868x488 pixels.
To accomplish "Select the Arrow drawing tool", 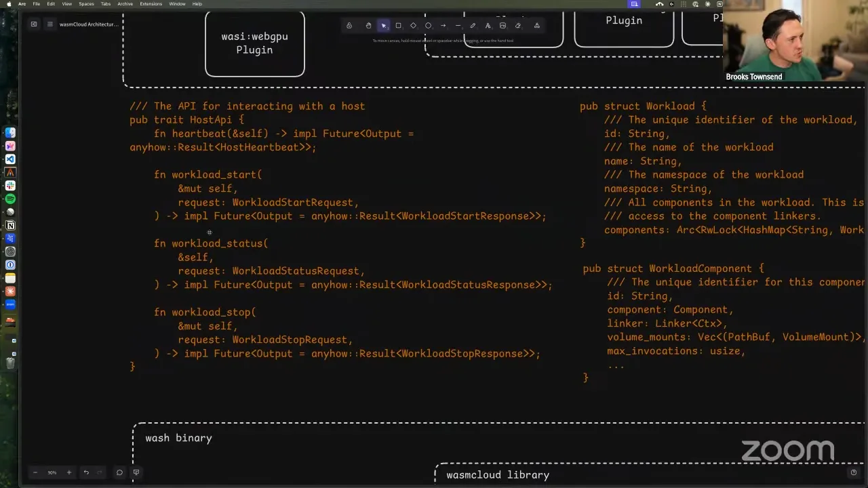I will (x=443, y=26).
